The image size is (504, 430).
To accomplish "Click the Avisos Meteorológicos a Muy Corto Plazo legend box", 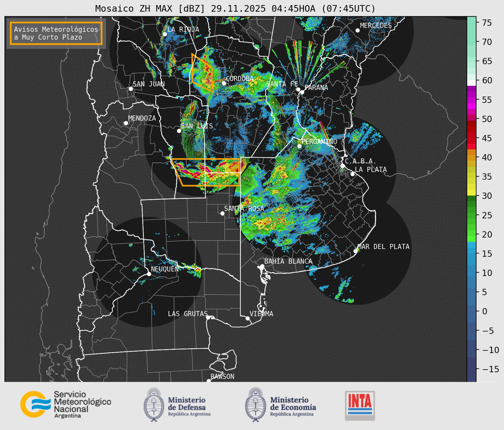I will tap(56, 33).
